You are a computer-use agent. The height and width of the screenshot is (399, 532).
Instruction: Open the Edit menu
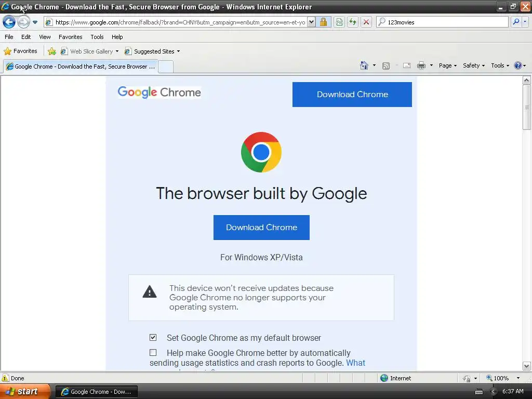click(x=26, y=37)
